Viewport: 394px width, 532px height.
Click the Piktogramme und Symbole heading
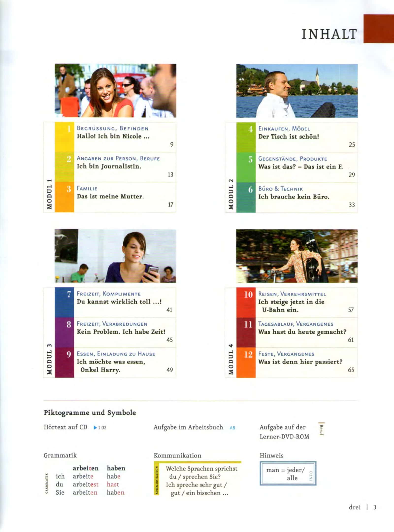[90, 413]
